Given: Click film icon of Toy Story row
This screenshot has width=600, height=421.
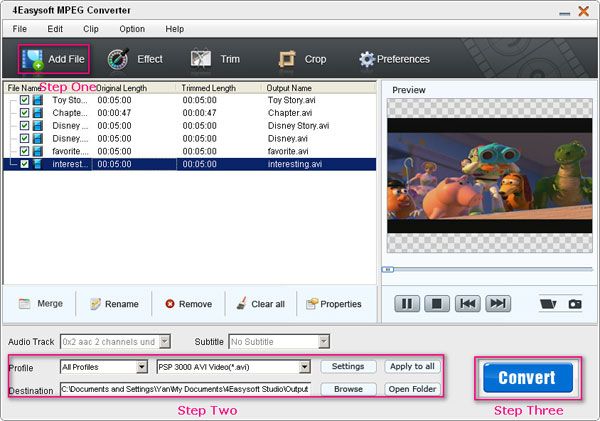Looking at the screenshot, I should coord(38,100).
